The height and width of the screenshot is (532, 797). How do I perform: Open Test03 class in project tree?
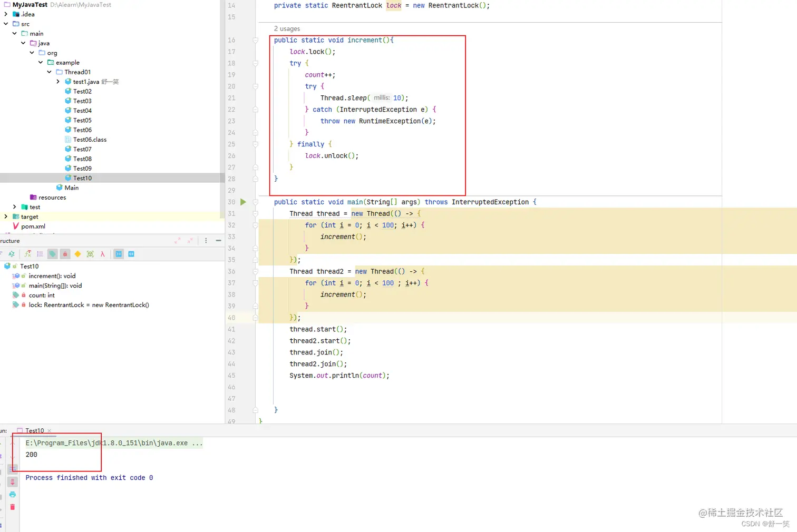(x=82, y=101)
